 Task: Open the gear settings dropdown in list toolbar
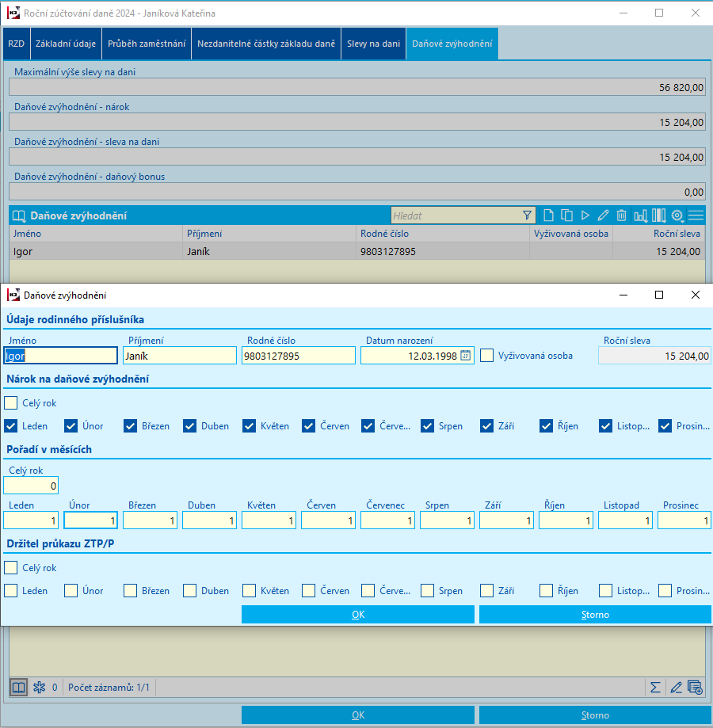677,215
